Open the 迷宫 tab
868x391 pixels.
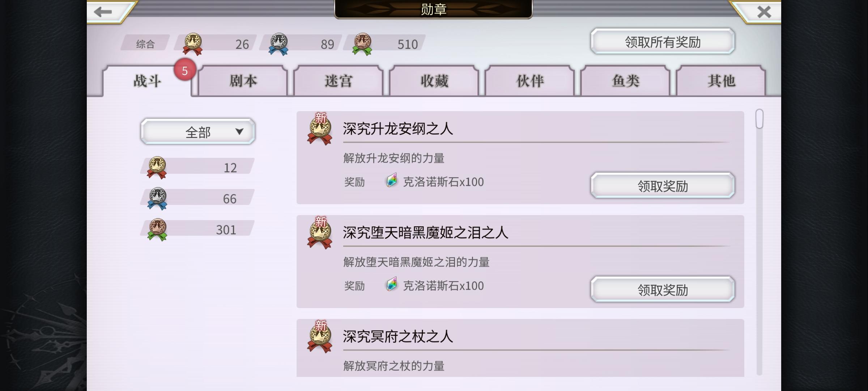click(339, 81)
